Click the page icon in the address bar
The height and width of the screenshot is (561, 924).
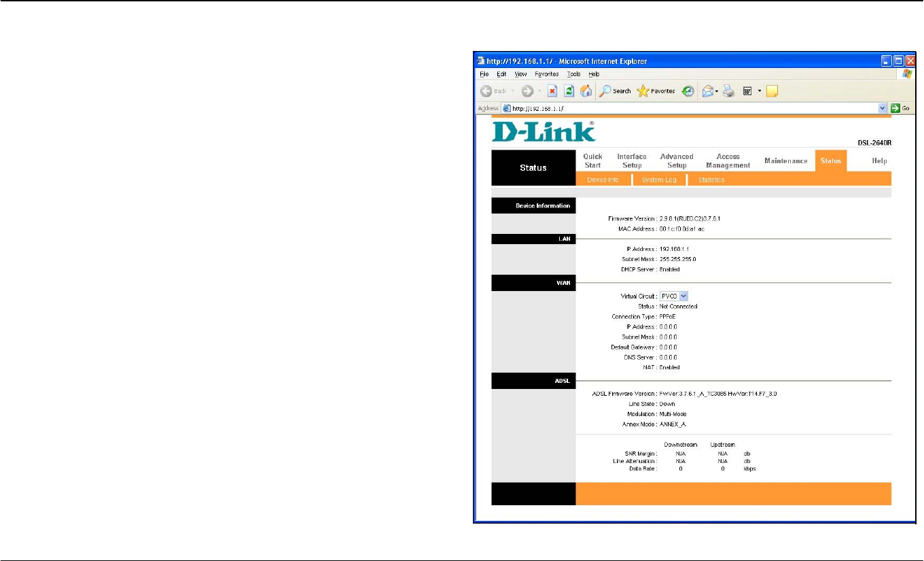click(506, 108)
